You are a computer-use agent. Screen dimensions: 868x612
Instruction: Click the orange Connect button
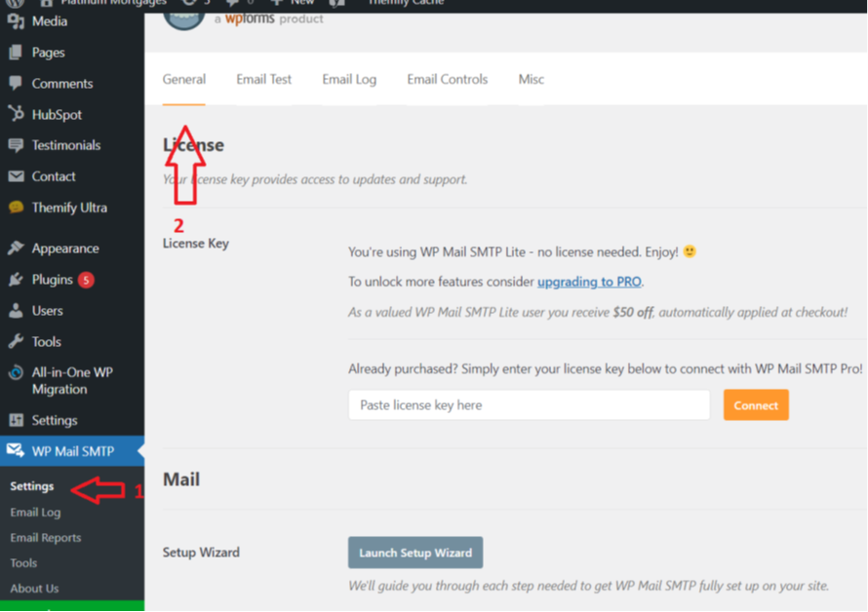756,405
